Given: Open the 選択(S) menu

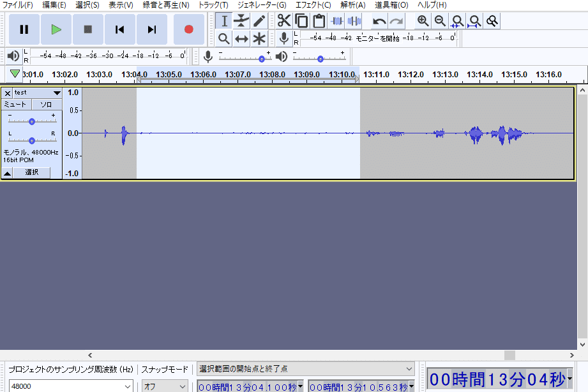Looking at the screenshot, I should 87,5.
